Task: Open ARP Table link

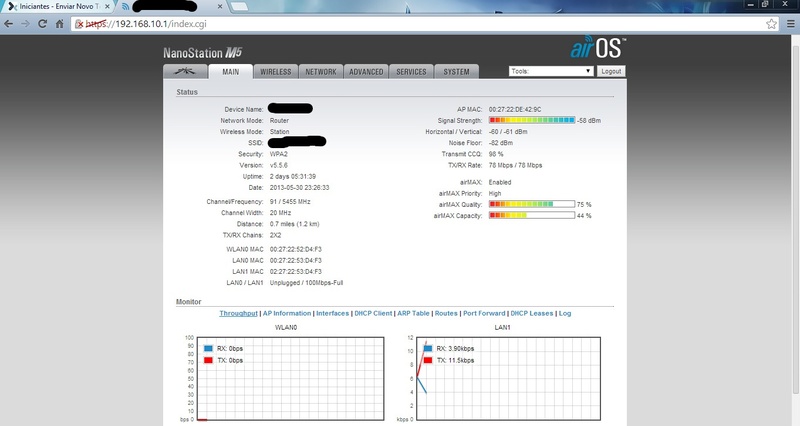Action: [x=413, y=313]
